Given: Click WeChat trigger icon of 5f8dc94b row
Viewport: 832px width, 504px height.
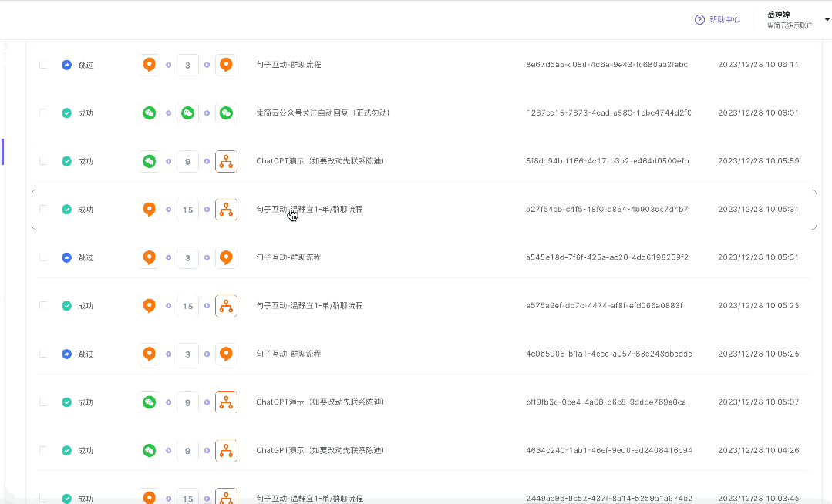Looking at the screenshot, I should pos(149,161).
